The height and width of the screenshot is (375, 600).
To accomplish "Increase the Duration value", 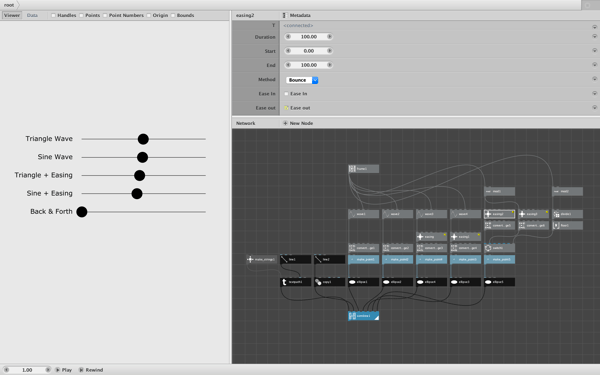I will click(x=329, y=37).
